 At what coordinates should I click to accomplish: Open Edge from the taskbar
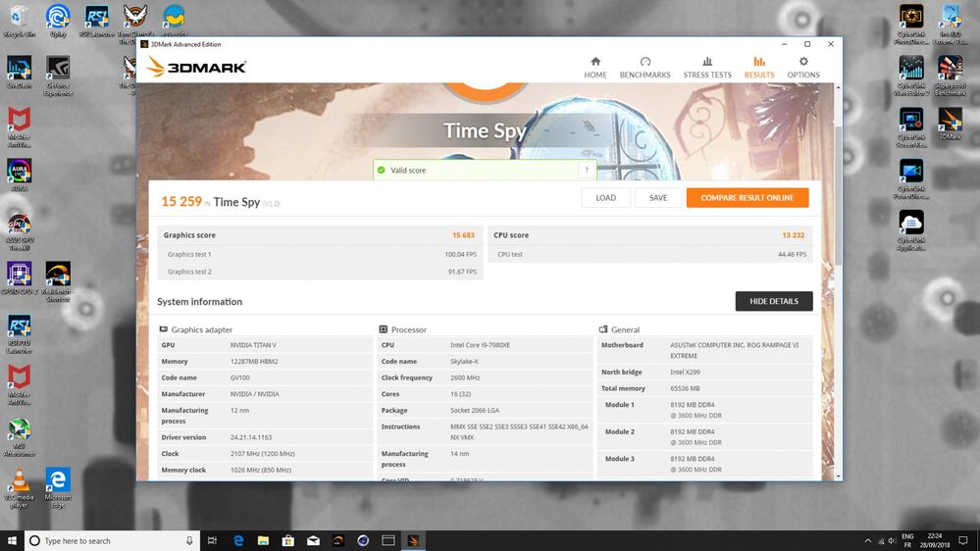(238, 540)
